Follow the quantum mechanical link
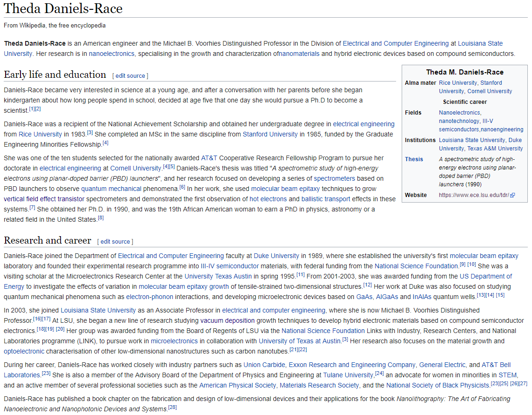 [x=111, y=189]
